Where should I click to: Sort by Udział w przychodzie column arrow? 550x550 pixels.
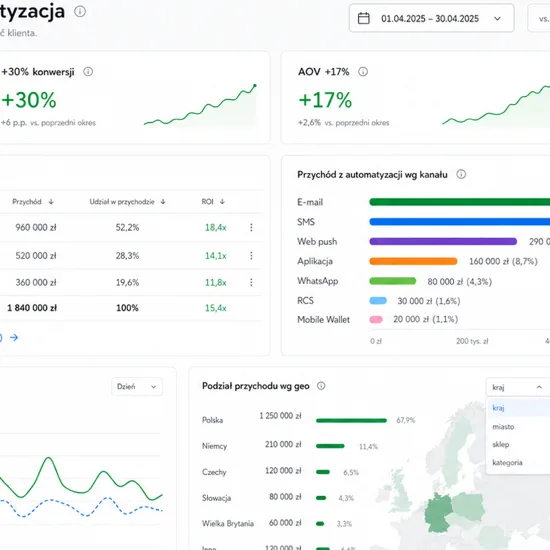(163, 202)
